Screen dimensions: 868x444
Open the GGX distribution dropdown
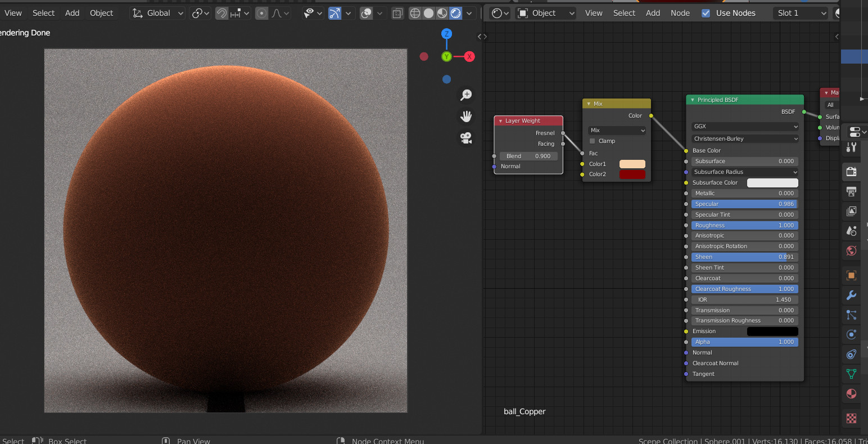(745, 127)
